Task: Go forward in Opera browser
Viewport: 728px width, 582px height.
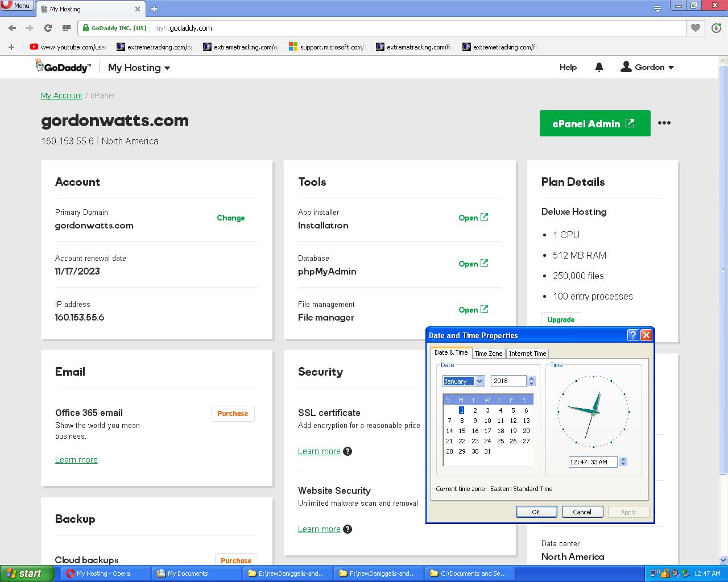Action: coord(30,28)
